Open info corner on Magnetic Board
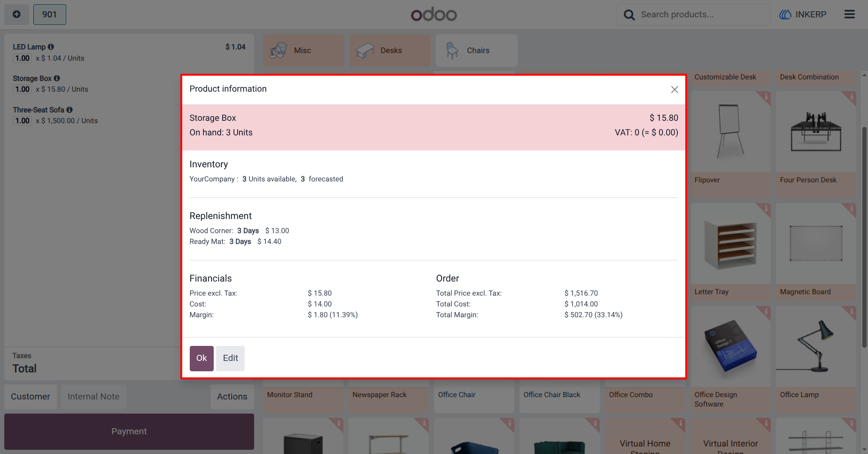This screenshot has height=454, width=868. tap(851, 208)
